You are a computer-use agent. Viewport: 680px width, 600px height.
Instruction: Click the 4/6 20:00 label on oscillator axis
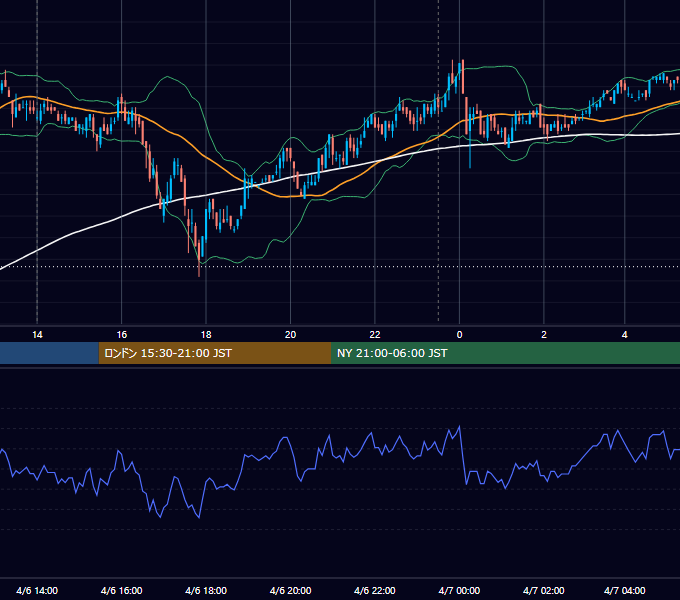pyautogui.click(x=291, y=590)
